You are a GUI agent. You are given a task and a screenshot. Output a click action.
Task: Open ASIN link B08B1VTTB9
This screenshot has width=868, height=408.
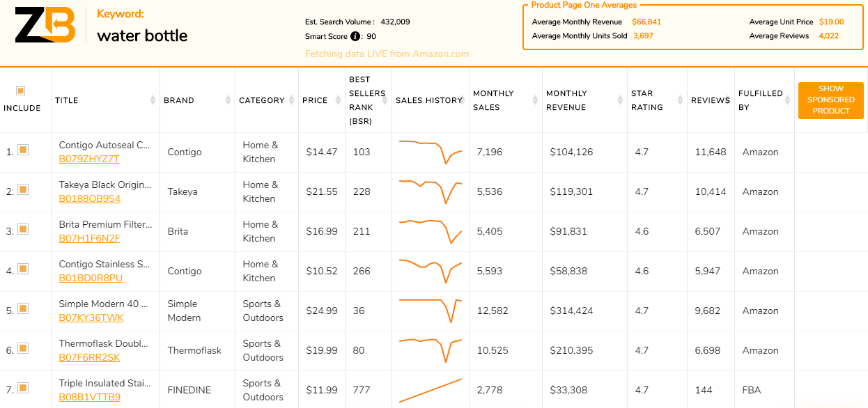(x=89, y=397)
